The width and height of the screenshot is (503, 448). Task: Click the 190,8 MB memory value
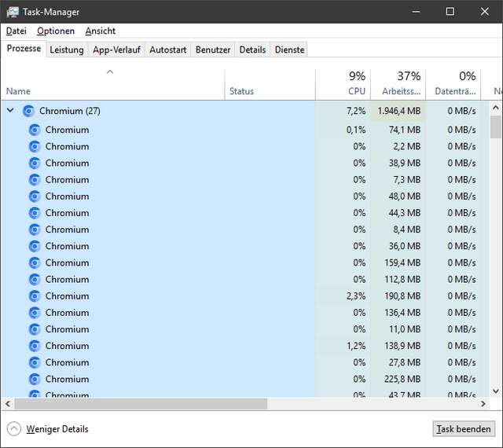tap(402, 296)
